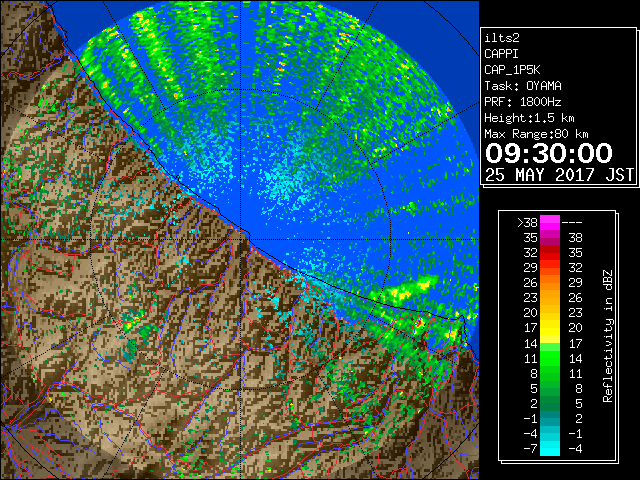The height and width of the screenshot is (480, 640).
Task: Choose the orange-red 29–32 dBZ band
Action: 550,268
